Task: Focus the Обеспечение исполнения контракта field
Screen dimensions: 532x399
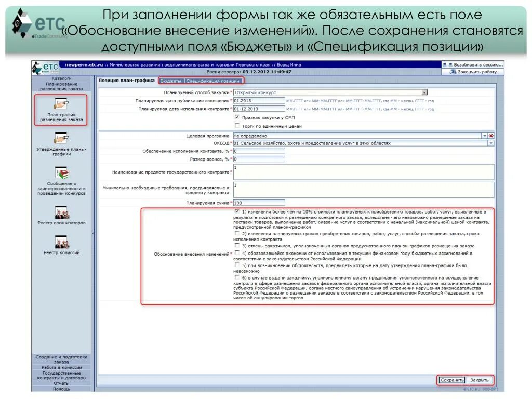Action: click(259, 151)
